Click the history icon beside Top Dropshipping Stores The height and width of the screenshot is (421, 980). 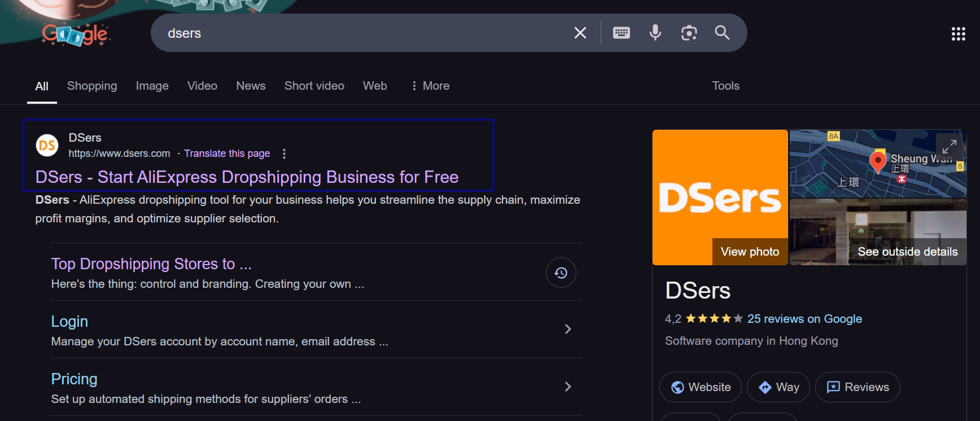[561, 273]
